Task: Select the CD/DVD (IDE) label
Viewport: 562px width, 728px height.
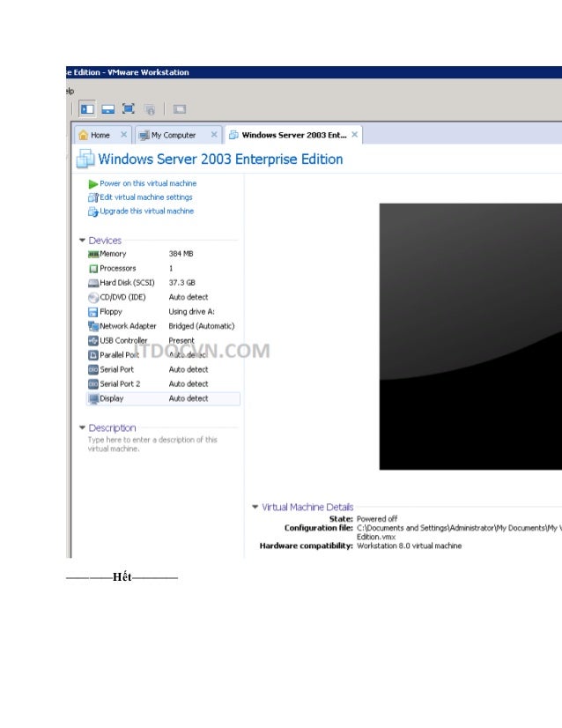Action: tap(122, 297)
